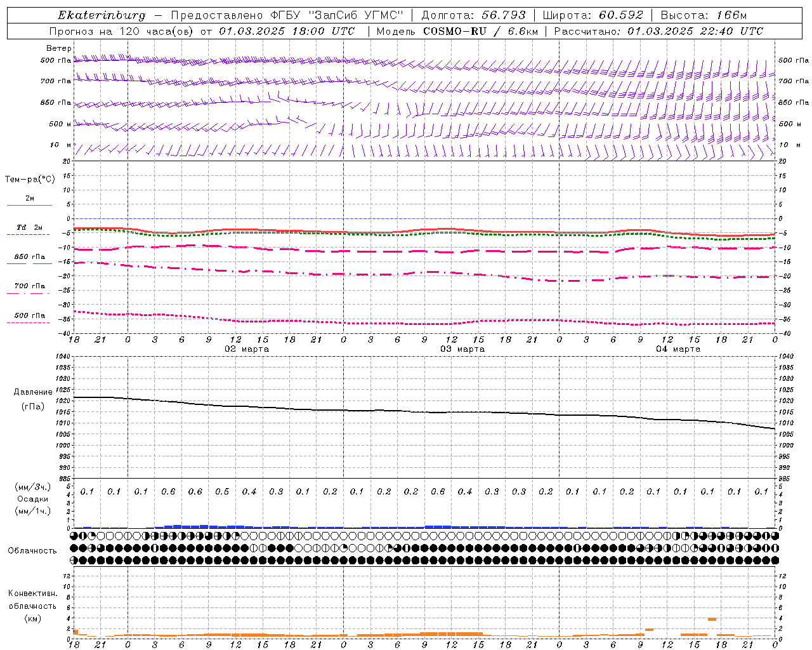This screenshot has height=650, width=812.
Task: Click the orange convective bar near 4 km
Action: point(712,619)
